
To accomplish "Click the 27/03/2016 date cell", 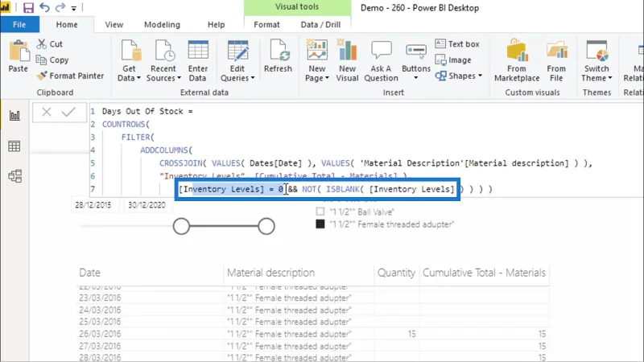I will (100, 346).
